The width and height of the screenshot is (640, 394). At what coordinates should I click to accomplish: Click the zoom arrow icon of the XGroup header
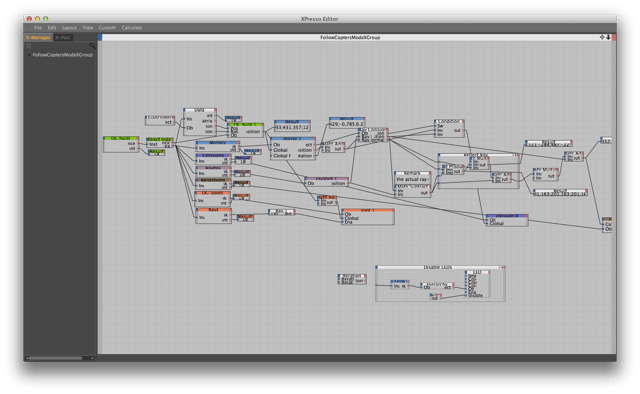click(608, 37)
